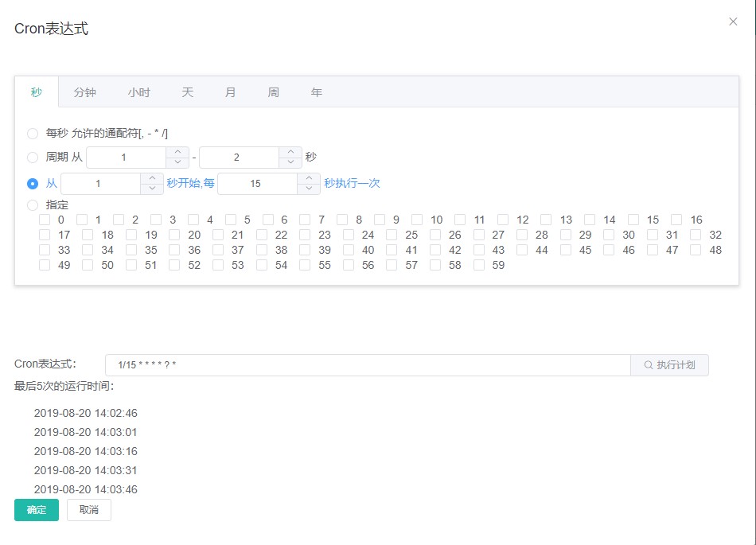Click the green 确定 confirm button
The height and width of the screenshot is (545, 756).
click(36, 510)
